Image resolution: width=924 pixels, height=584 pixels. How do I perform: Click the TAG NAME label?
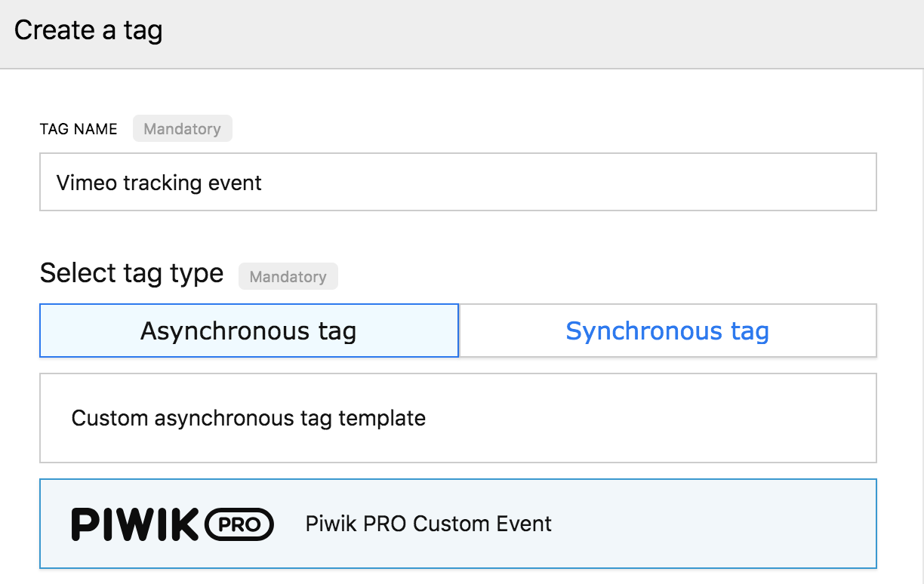pyautogui.click(x=79, y=129)
